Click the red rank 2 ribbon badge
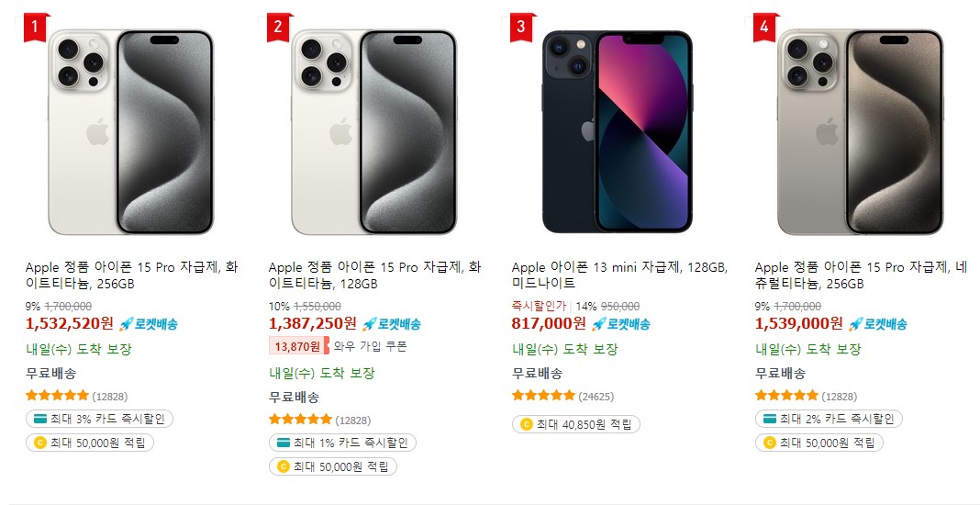The height and width of the screenshot is (505, 980). pos(279,27)
